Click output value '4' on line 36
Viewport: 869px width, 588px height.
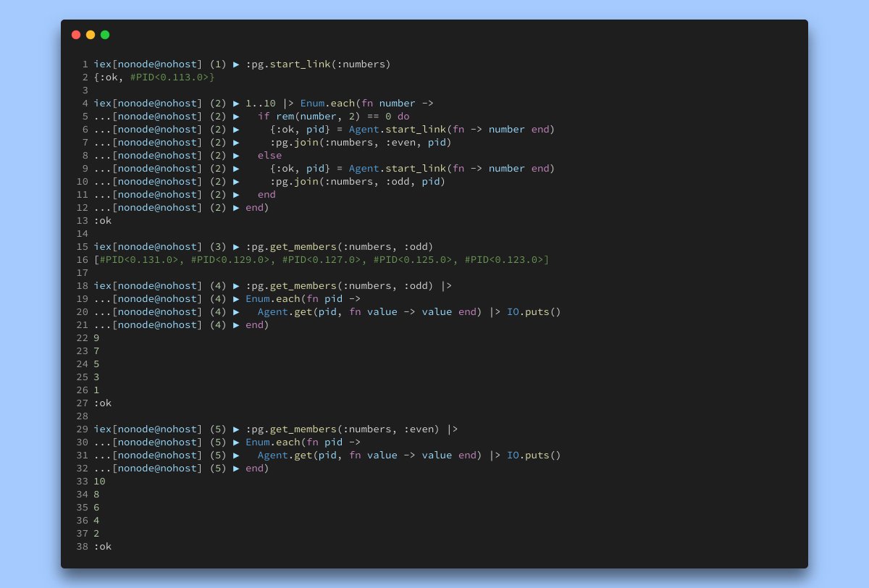(96, 520)
